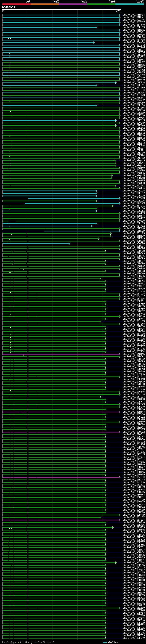The height and width of the screenshot is (644, 146).
Task: Click hit label UniRef100_C0LL63
Action: [x=134, y=223]
